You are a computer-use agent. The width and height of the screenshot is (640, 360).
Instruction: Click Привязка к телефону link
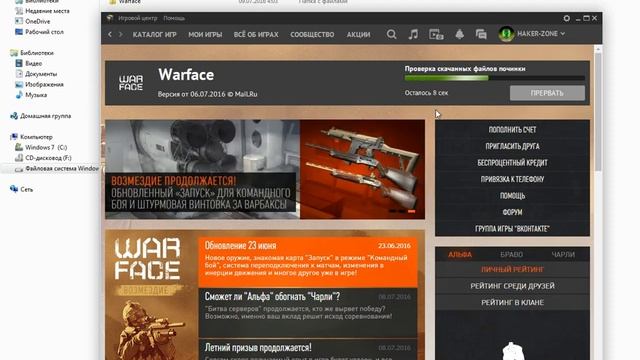pyautogui.click(x=512, y=179)
